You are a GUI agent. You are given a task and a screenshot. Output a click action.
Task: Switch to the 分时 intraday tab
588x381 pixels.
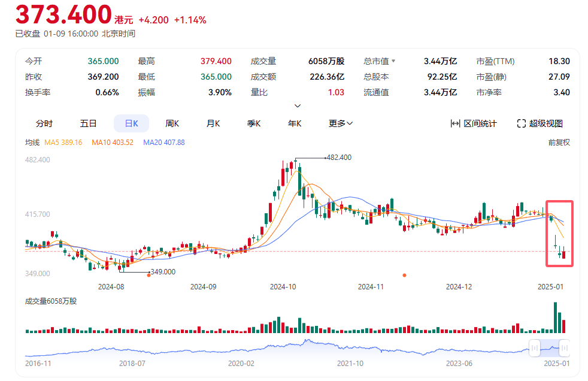[x=44, y=123]
